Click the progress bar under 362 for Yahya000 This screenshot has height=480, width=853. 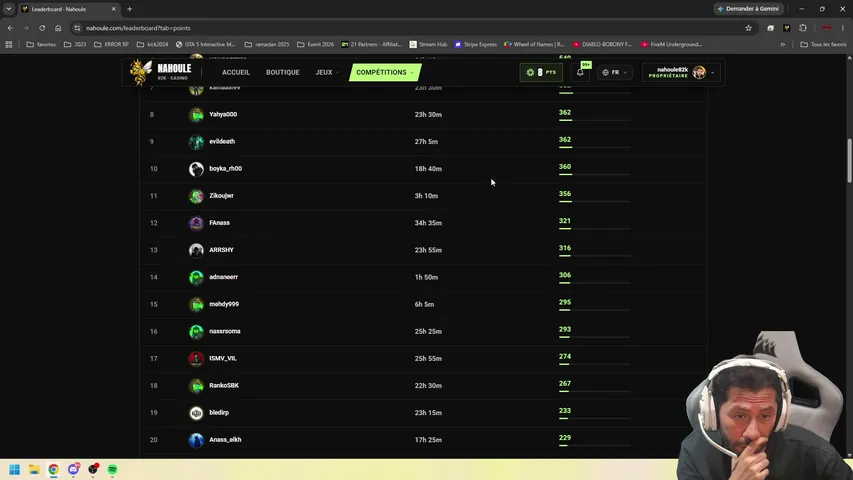click(594, 120)
